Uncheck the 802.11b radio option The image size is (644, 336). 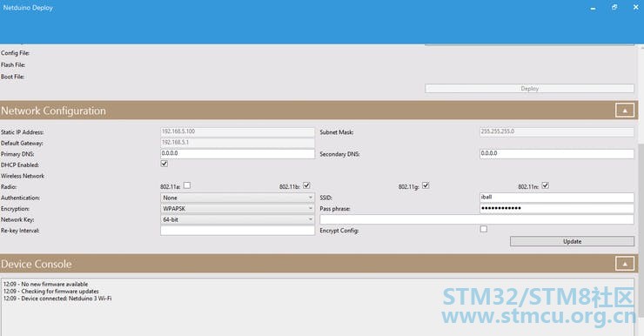[306, 185]
